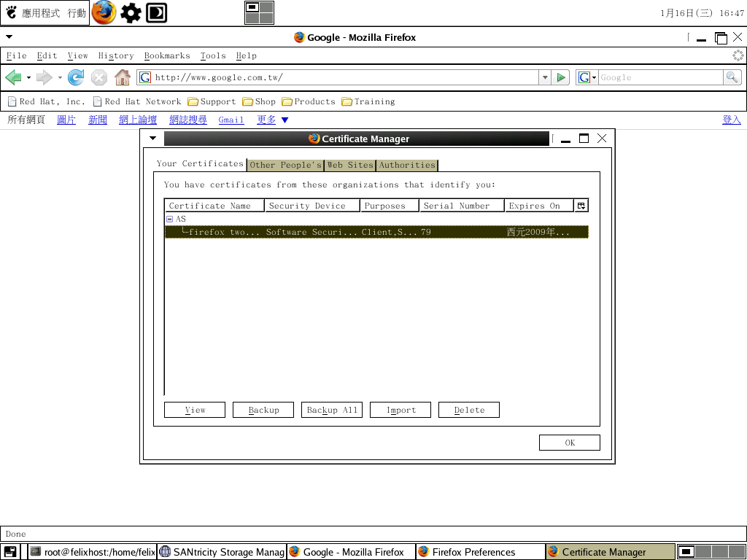Open the URL history dropdown arrow

click(545, 77)
